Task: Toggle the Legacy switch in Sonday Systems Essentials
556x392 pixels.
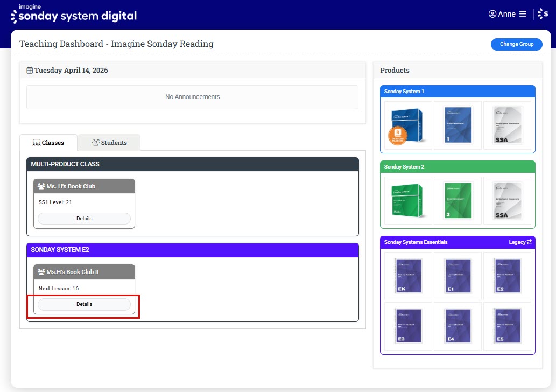Action: point(520,242)
